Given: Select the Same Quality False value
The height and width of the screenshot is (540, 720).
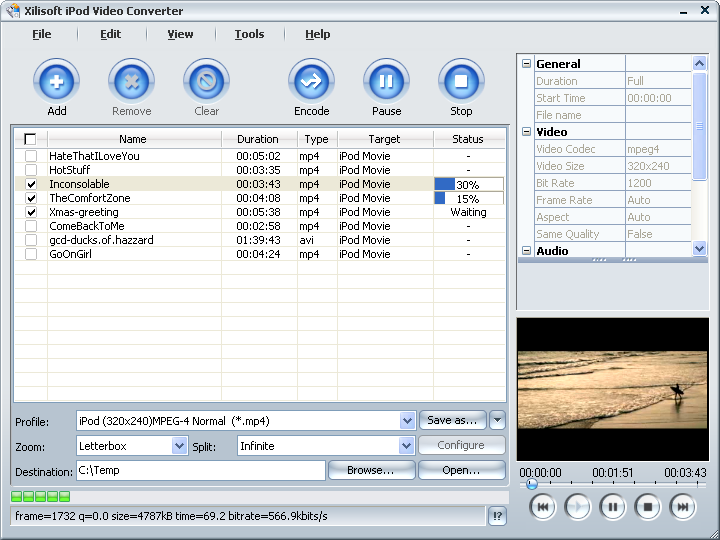Looking at the screenshot, I should [658, 234].
